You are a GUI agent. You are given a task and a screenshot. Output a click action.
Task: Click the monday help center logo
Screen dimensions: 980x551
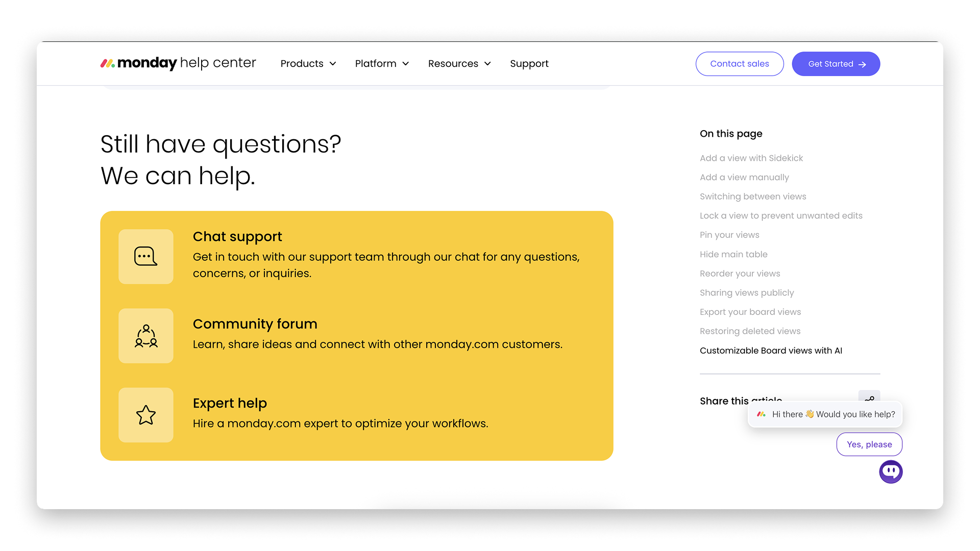tap(178, 63)
